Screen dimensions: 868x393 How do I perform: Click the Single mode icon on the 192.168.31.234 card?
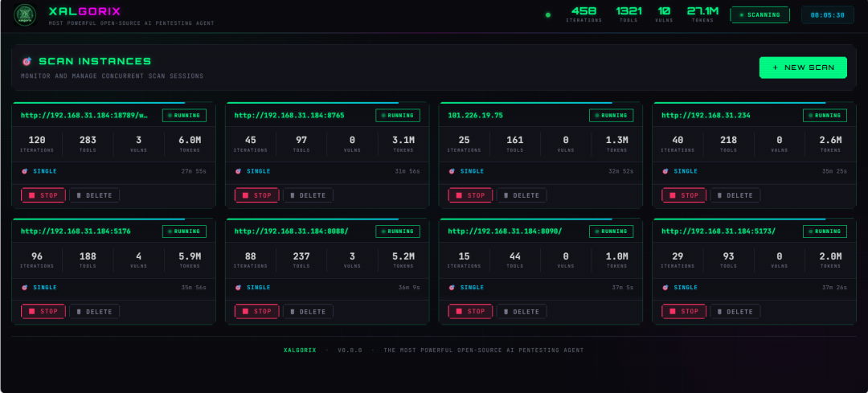pos(665,172)
